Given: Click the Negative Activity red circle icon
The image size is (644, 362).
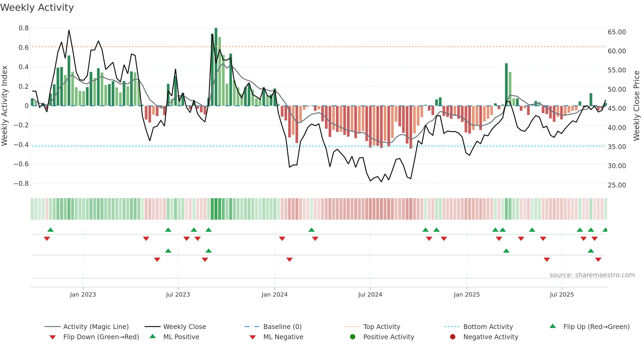Looking at the screenshot, I should [453, 337].
